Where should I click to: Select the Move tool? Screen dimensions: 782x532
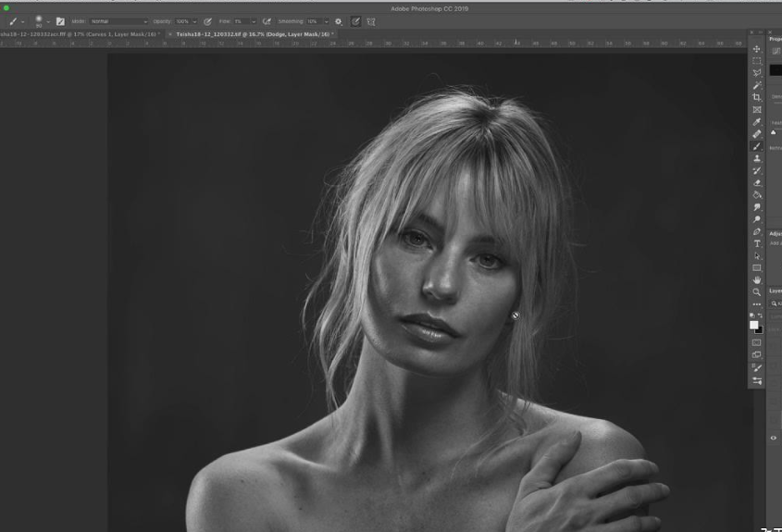coord(757,49)
